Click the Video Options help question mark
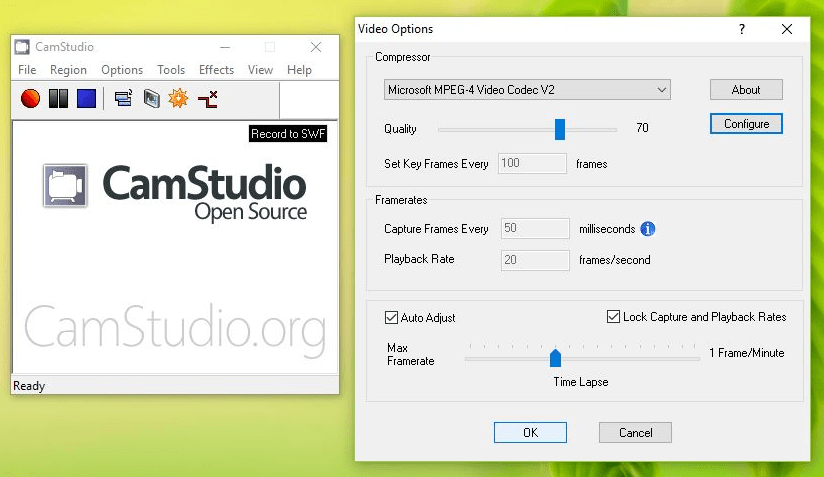Screen dimensions: 824x477 [x=742, y=29]
